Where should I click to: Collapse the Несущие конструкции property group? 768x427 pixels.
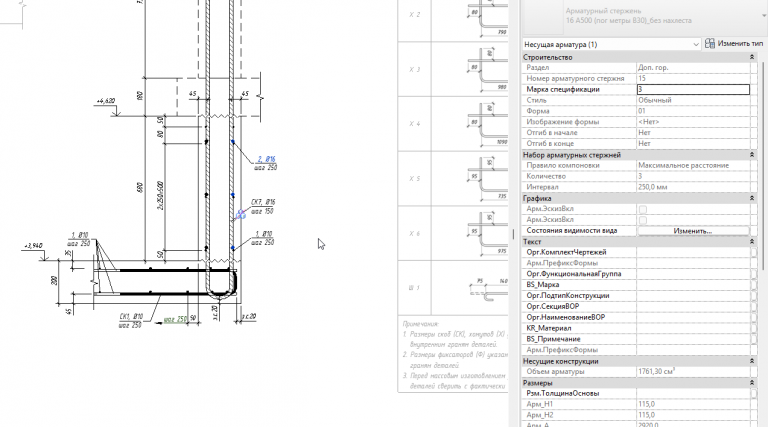[x=752, y=361]
